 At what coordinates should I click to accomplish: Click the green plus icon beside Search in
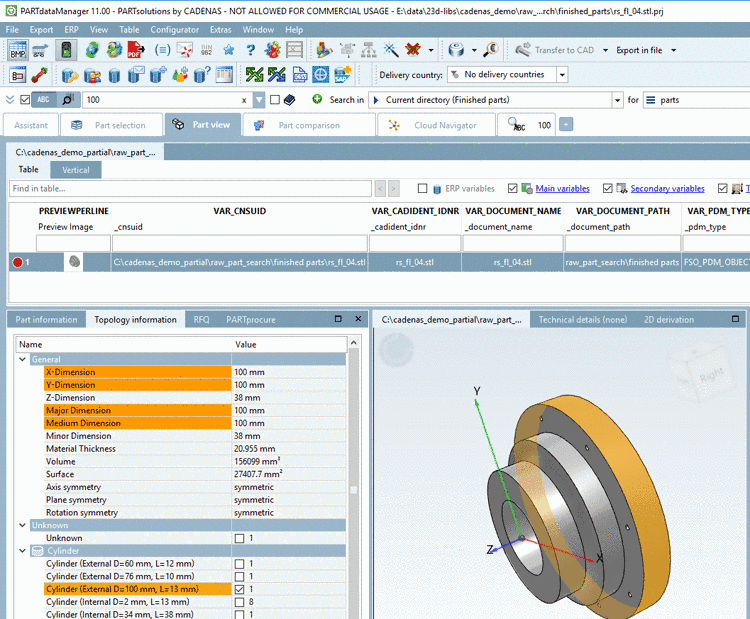tap(317, 99)
